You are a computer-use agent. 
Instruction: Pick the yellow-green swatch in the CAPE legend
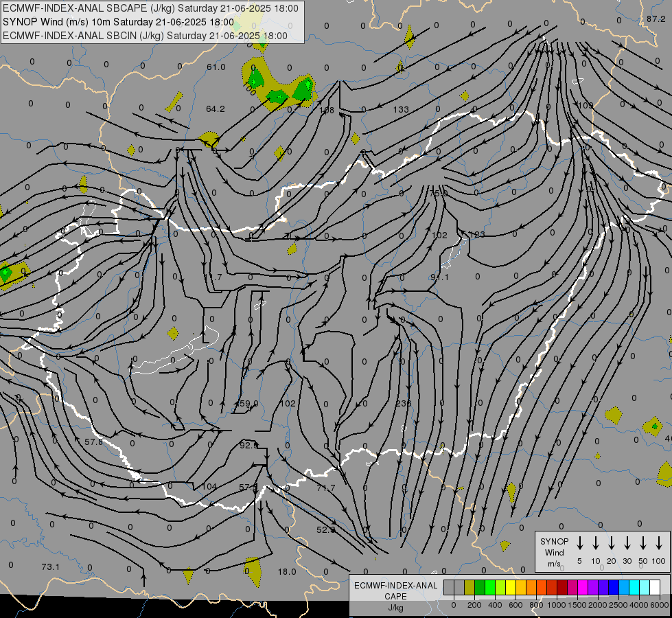pyautogui.click(x=500, y=587)
